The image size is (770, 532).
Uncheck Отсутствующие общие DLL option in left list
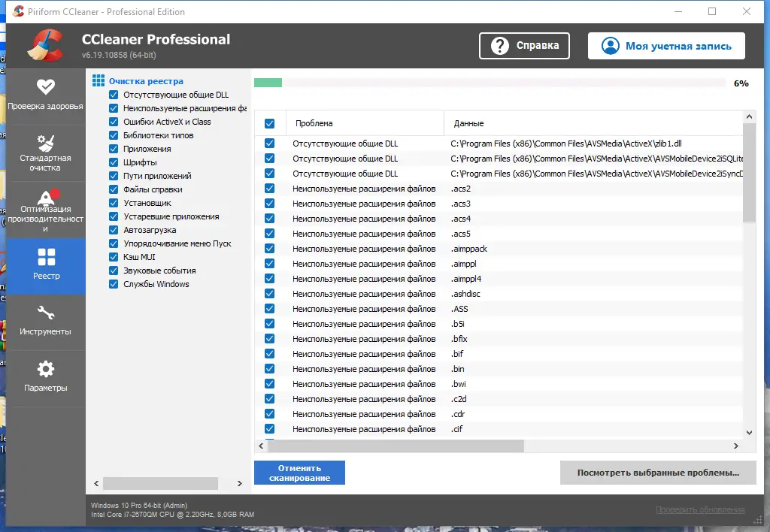point(114,95)
